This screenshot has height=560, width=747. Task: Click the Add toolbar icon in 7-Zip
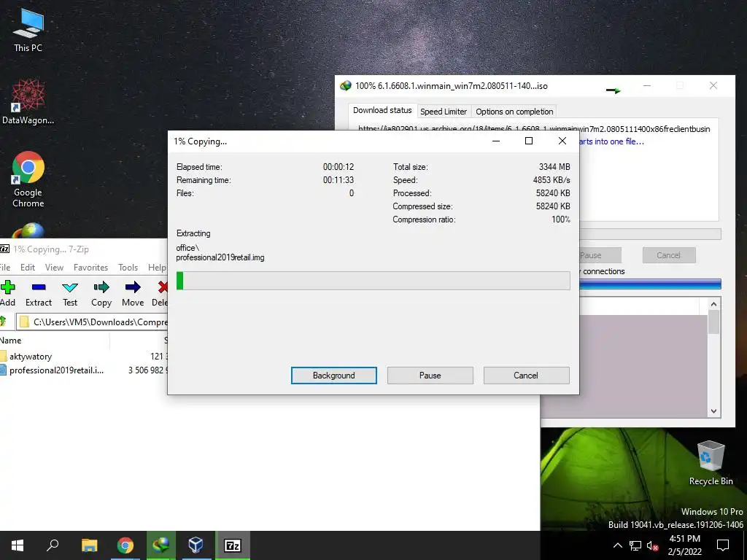[7, 287]
